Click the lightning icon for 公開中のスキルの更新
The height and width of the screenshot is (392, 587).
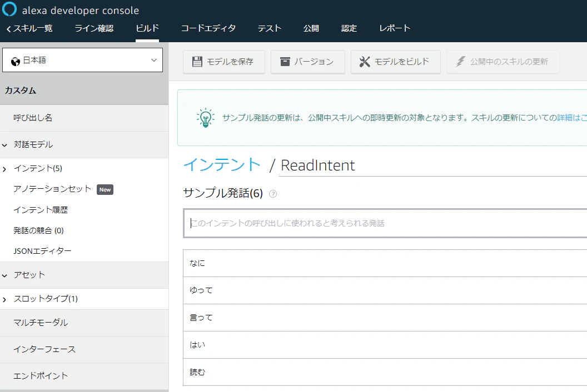(x=460, y=62)
